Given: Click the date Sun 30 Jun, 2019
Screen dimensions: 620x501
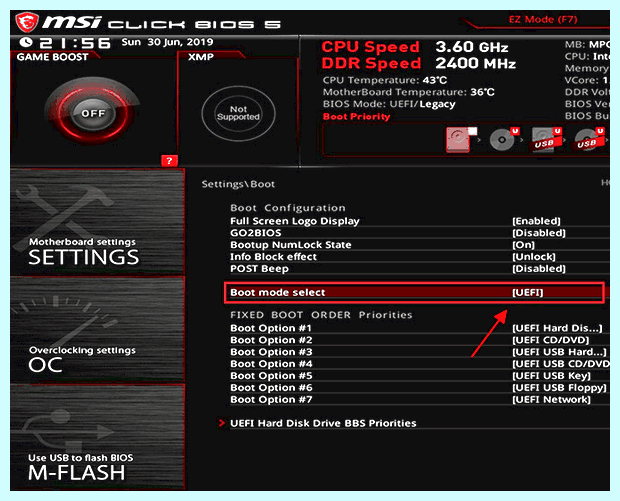Looking at the screenshot, I should pyautogui.click(x=167, y=42).
